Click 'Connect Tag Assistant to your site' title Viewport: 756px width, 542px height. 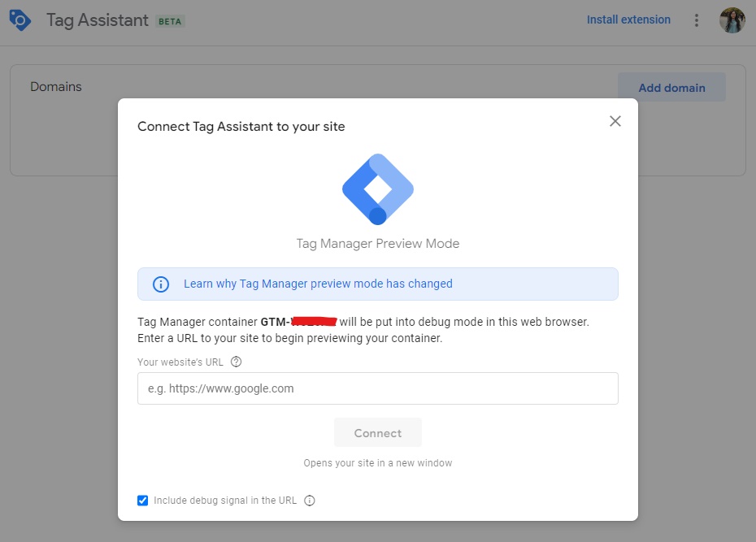[x=241, y=127]
